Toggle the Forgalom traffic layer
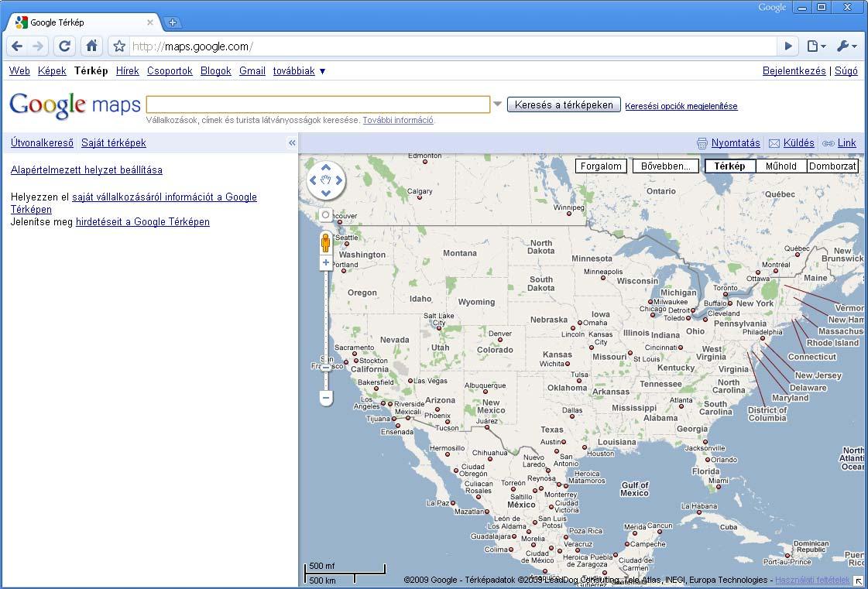The height and width of the screenshot is (589, 868). coord(601,166)
